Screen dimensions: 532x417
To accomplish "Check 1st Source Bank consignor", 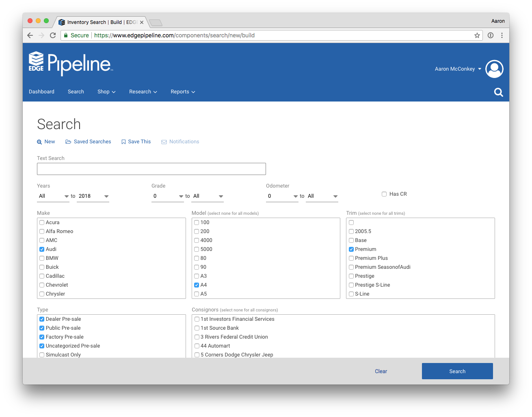I will (x=197, y=328).
